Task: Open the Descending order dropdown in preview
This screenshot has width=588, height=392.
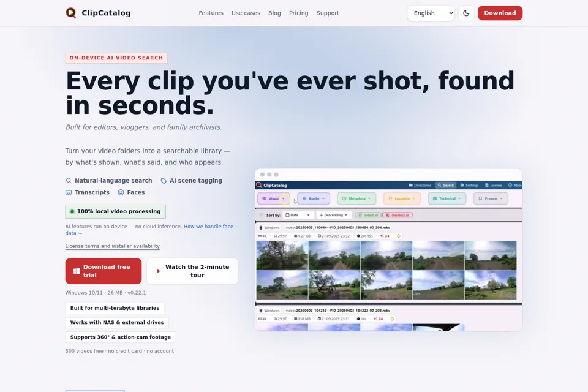Action: pyautogui.click(x=333, y=215)
